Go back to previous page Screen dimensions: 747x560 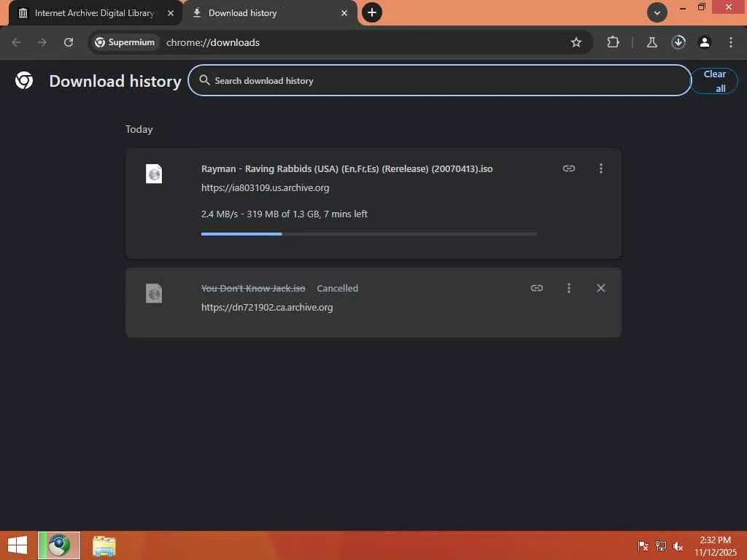point(16,42)
